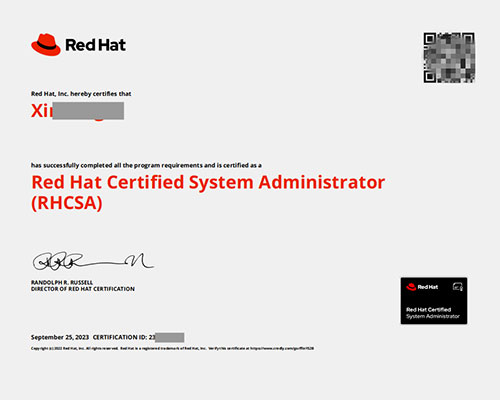
Task: Click the handwritten signature
Action: [93, 261]
